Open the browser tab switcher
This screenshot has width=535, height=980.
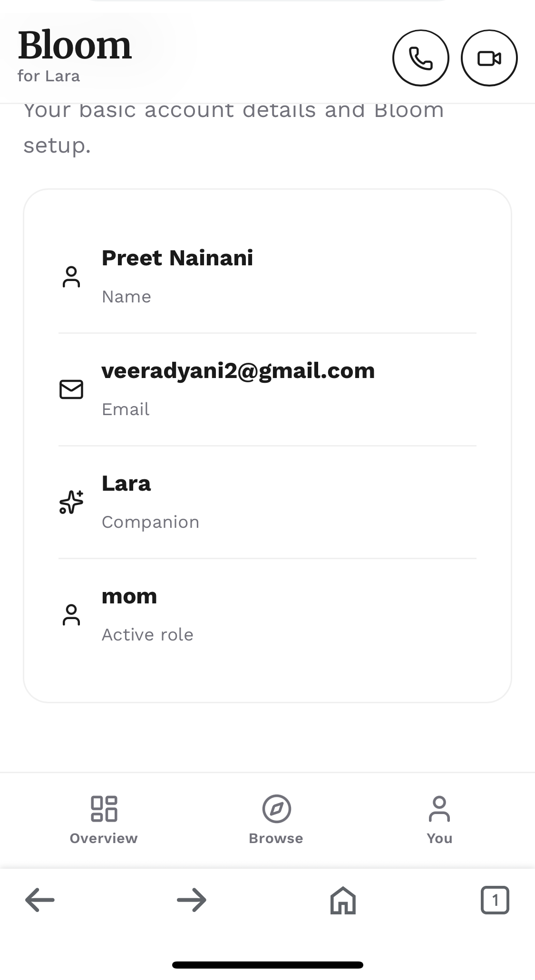point(495,900)
